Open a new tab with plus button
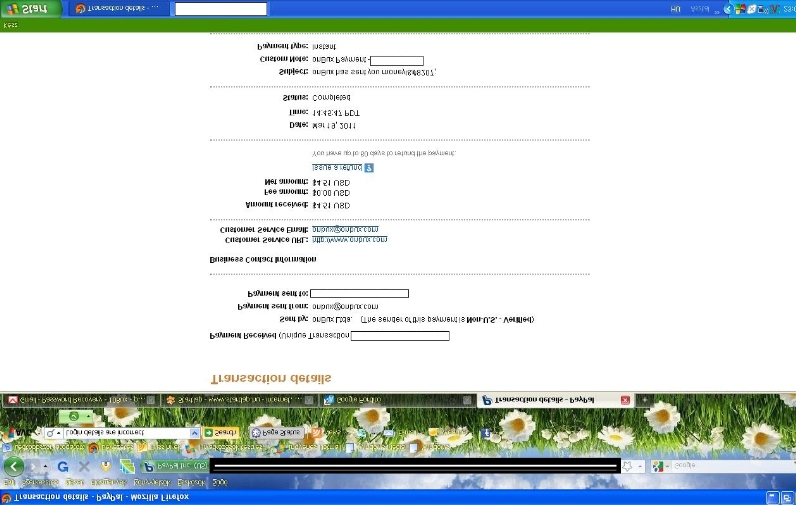 point(645,400)
